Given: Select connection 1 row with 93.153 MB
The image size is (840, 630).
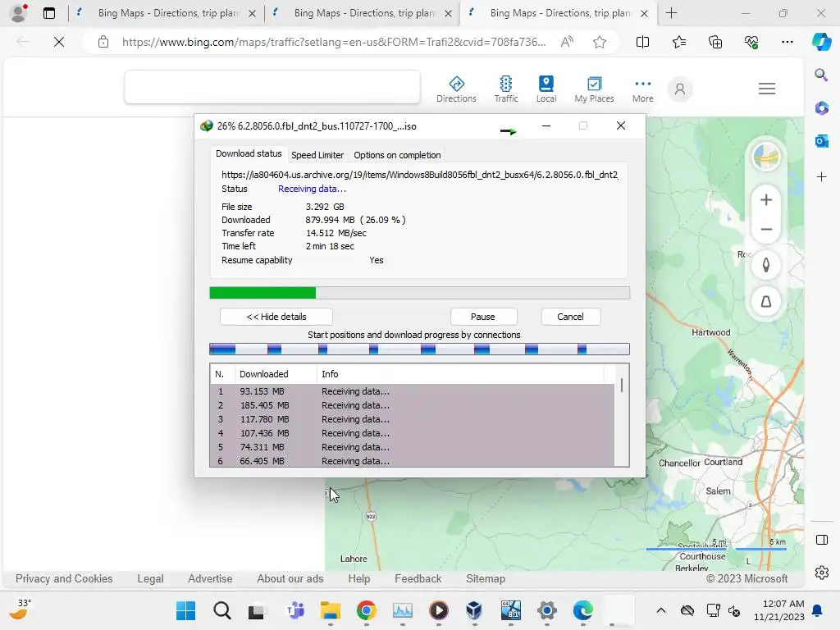Looking at the screenshot, I should 412,391.
